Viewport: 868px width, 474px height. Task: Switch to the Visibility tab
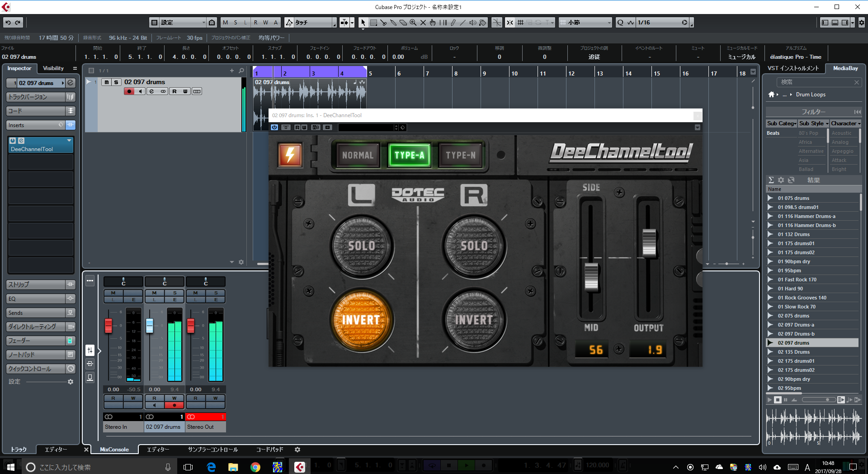point(53,68)
